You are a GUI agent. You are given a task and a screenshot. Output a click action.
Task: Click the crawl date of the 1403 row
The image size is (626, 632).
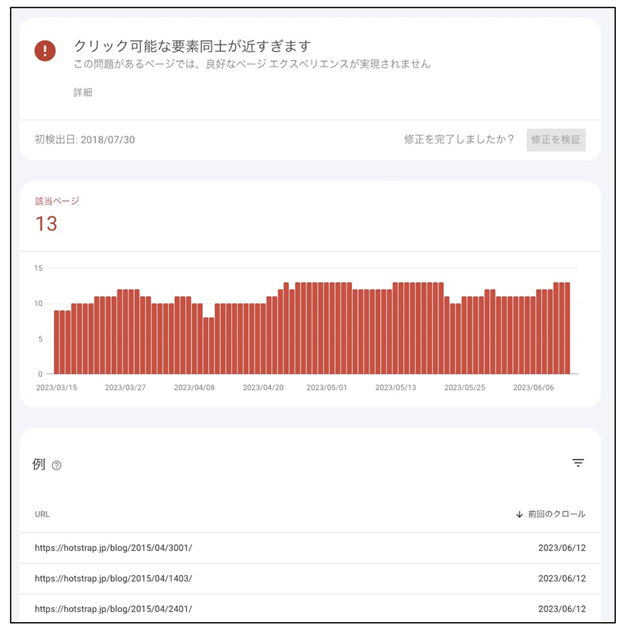click(x=562, y=578)
